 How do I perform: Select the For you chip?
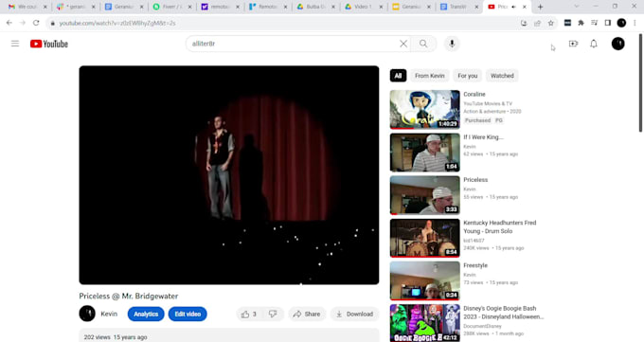[468, 76]
